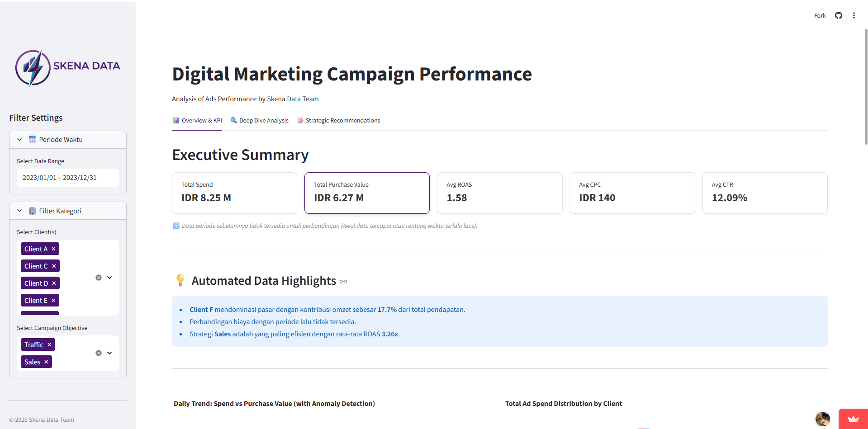Open the three-dot app options menu
The image size is (868, 429).
(854, 15)
